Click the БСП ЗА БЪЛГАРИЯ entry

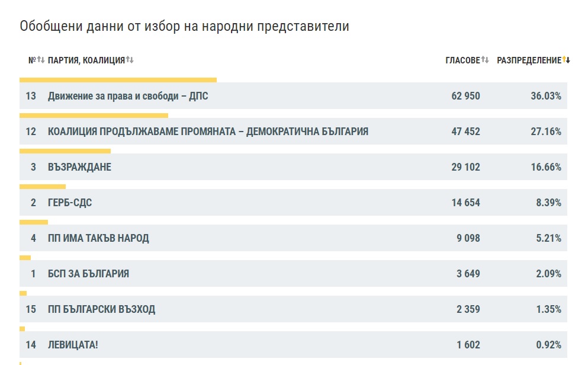[88, 274]
